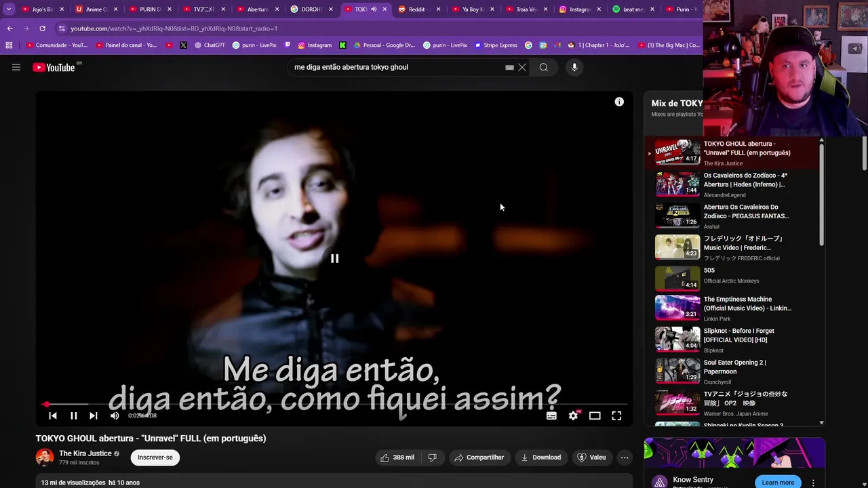The image size is (868, 488).
Task: Click the browser address bar URL
Action: click(x=174, y=28)
